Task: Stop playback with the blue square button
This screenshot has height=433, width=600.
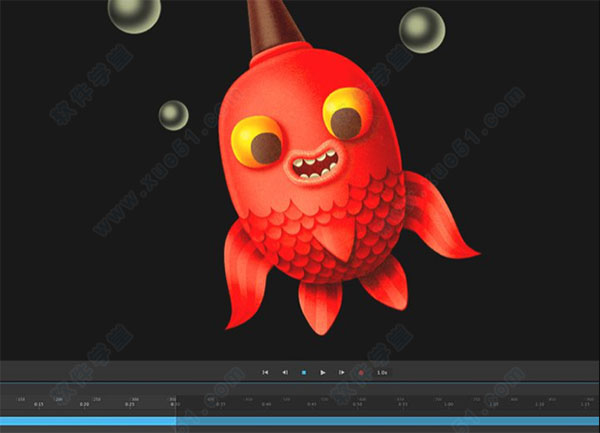Action: click(304, 373)
